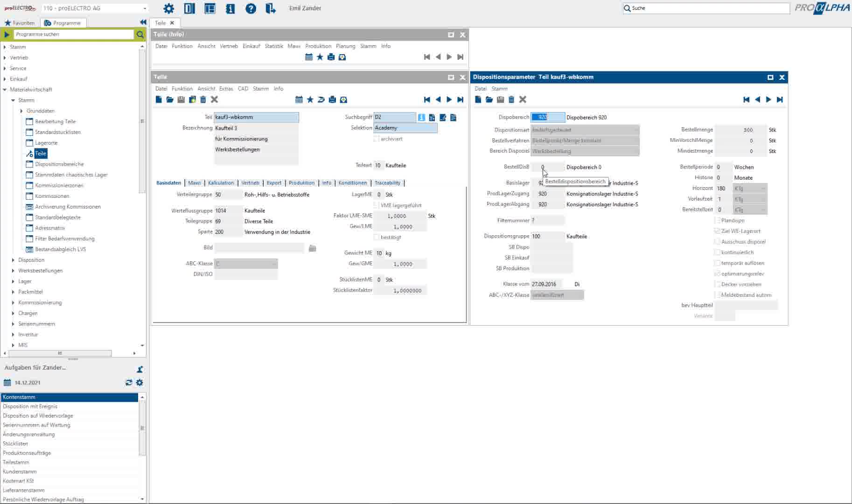Click cancel X icon in Teile toolbar
This screenshot has width=852, height=504.
click(214, 99)
